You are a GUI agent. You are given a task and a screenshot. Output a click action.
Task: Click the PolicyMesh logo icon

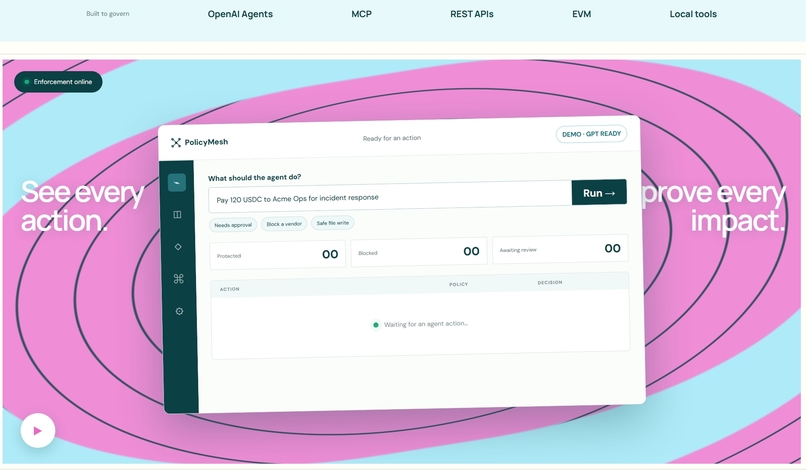click(x=176, y=142)
